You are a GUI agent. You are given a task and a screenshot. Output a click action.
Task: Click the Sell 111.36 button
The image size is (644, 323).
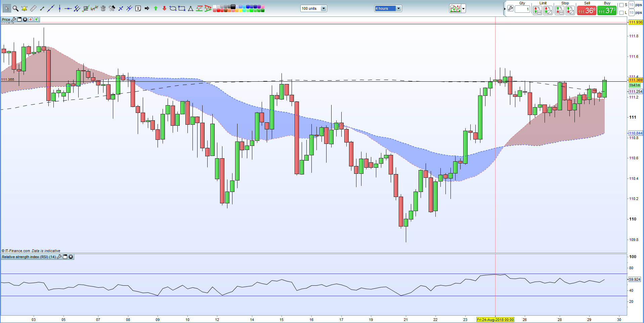[x=587, y=10]
